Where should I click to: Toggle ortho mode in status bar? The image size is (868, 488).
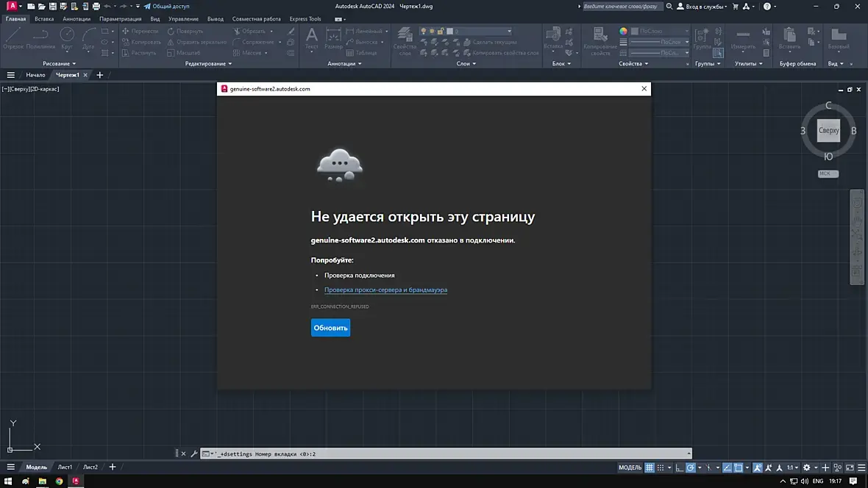tap(679, 467)
